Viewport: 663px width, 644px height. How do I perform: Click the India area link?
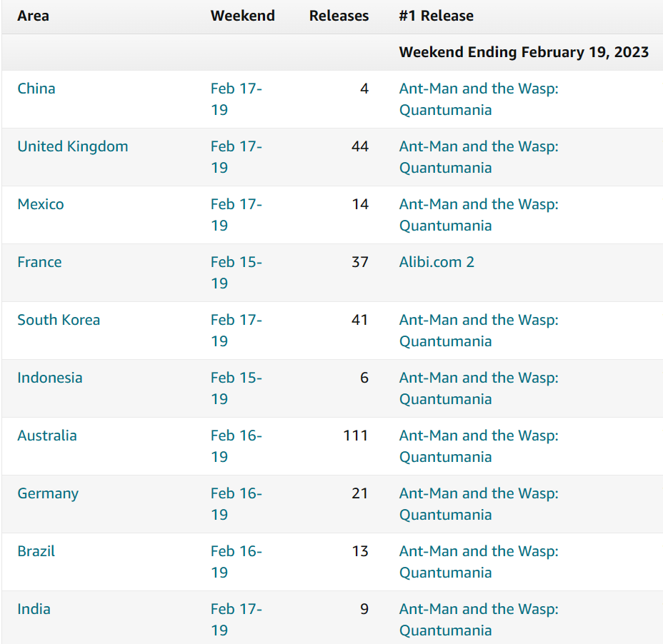34,609
